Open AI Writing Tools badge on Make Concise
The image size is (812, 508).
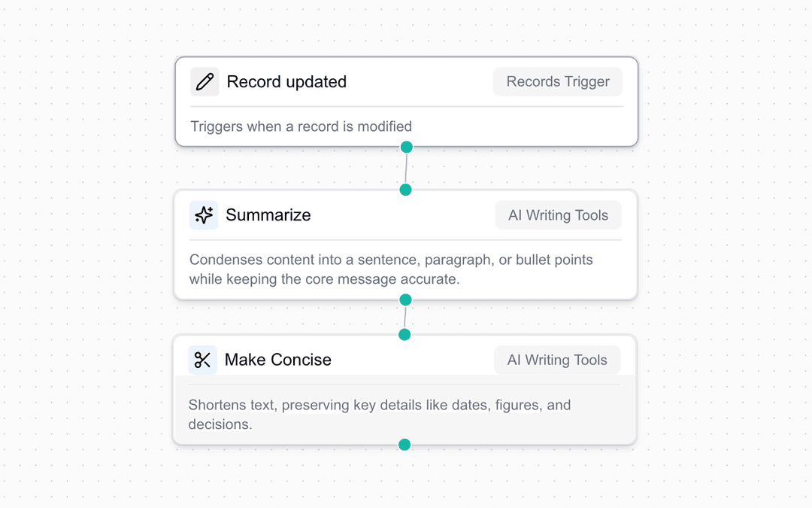(x=557, y=360)
